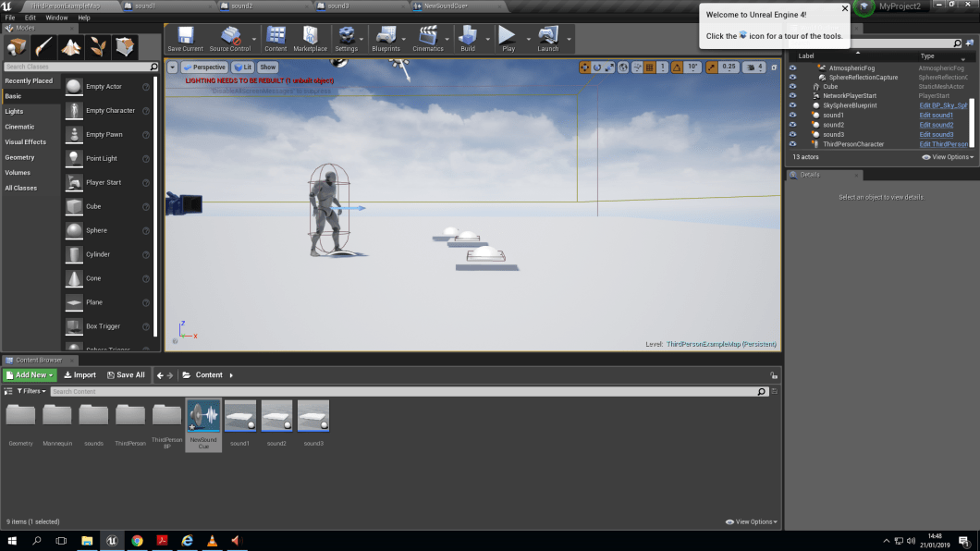Click Import in Content Browser
Screen dimensions: 980x551
click(x=80, y=374)
